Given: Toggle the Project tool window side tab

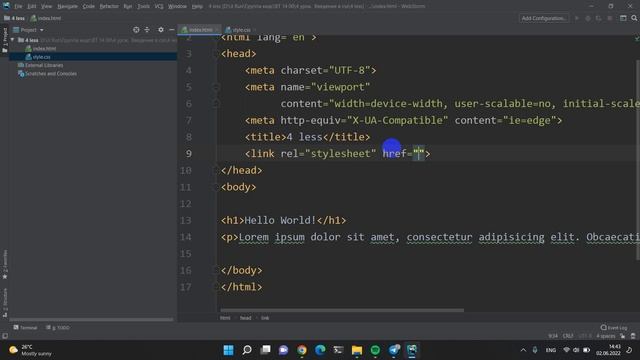Looking at the screenshot, I should pyautogui.click(x=4, y=40).
